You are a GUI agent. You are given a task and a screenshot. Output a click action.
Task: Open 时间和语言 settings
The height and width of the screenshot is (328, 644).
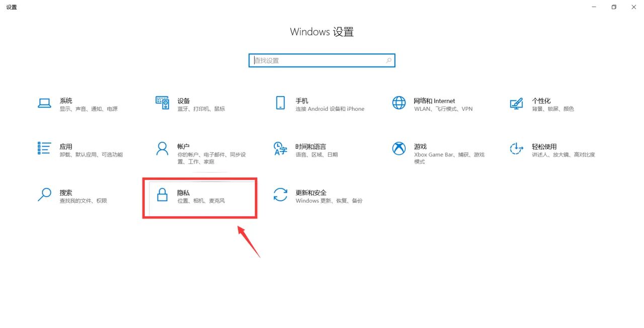[x=280, y=148]
